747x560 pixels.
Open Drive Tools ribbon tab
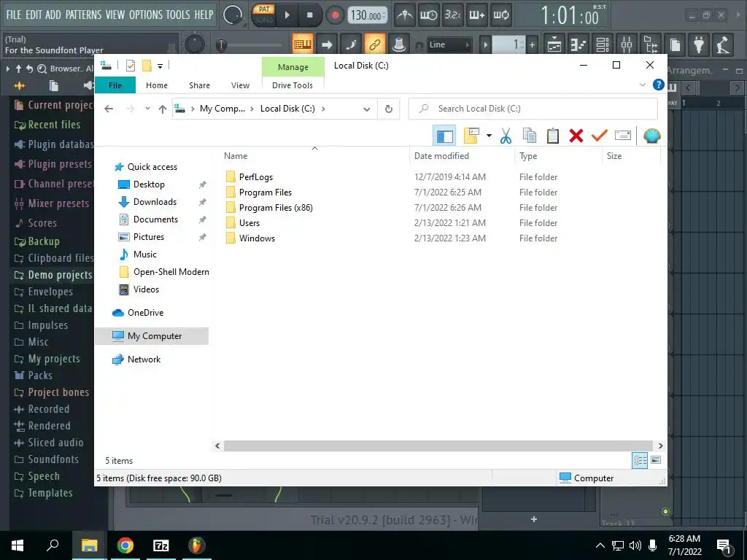[x=293, y=85]
